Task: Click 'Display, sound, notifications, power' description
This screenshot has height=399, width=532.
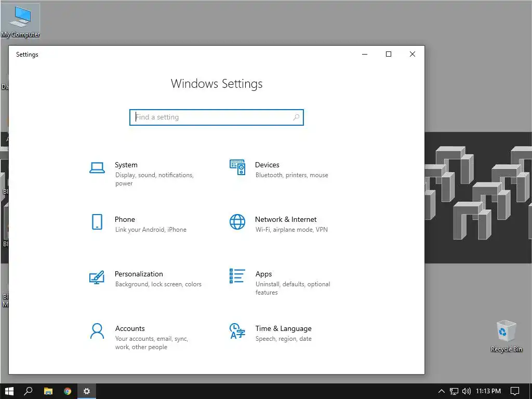Action: click(x=154, y=179)
